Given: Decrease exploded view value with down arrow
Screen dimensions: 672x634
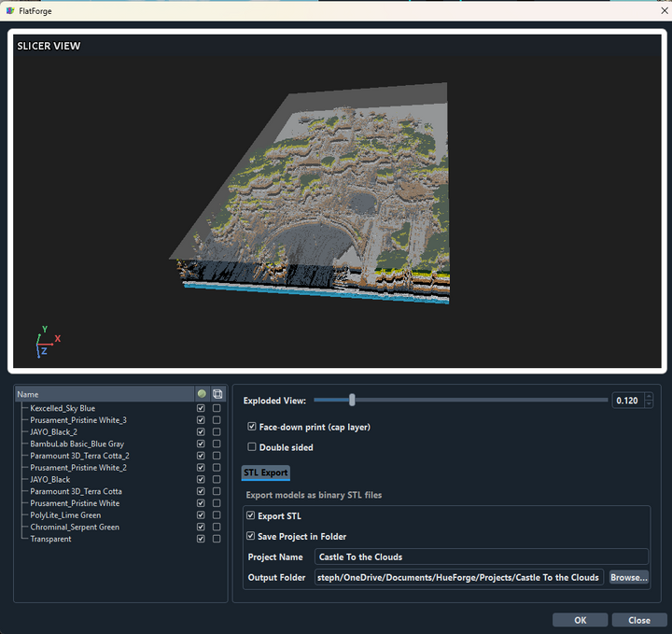Looking at the screenshot, I should click(649, 404).
